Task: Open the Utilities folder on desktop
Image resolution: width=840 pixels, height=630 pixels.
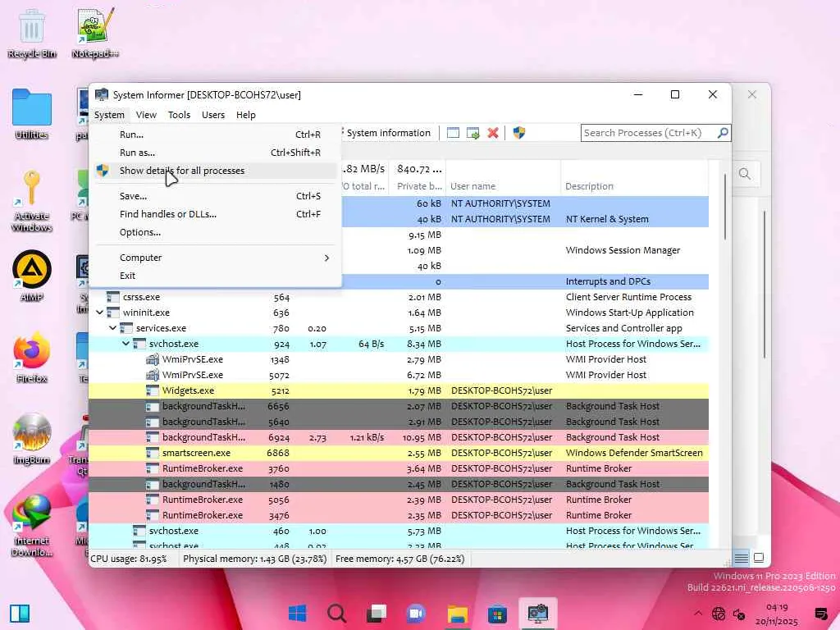Action: click(32, 114)
